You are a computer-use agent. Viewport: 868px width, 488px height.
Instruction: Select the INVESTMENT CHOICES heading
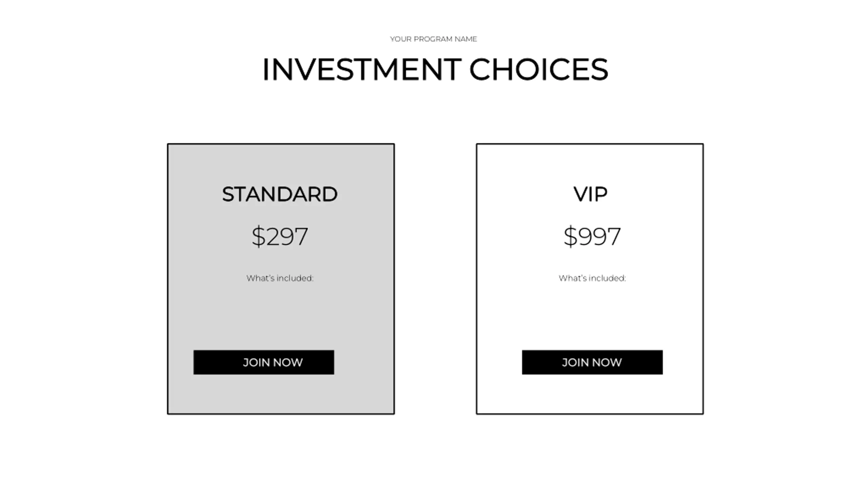[435, 69]
